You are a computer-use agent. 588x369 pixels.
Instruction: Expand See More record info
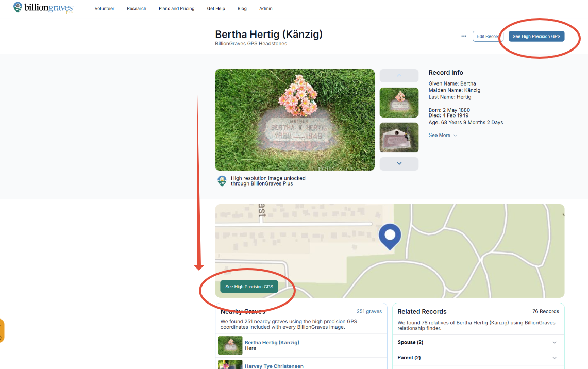click(x=443, y=135)
